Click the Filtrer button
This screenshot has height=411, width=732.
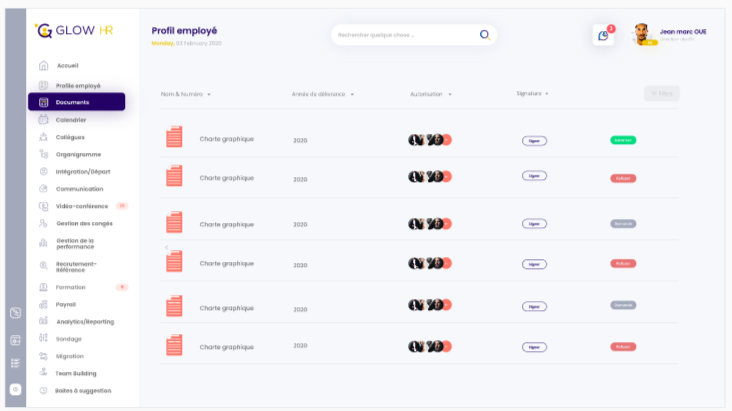coord(661,93)
